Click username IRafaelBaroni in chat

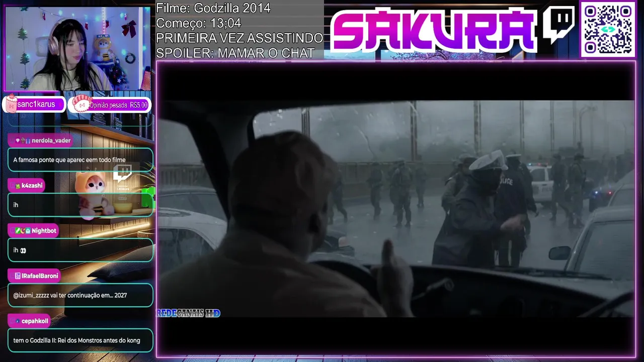[x=40, y=276]
